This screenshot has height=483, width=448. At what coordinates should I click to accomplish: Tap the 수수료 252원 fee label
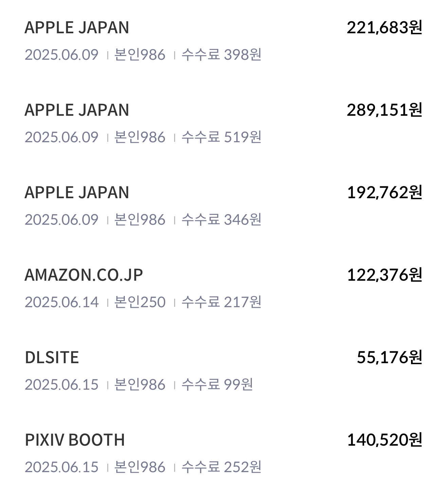[x=222, y=467]
